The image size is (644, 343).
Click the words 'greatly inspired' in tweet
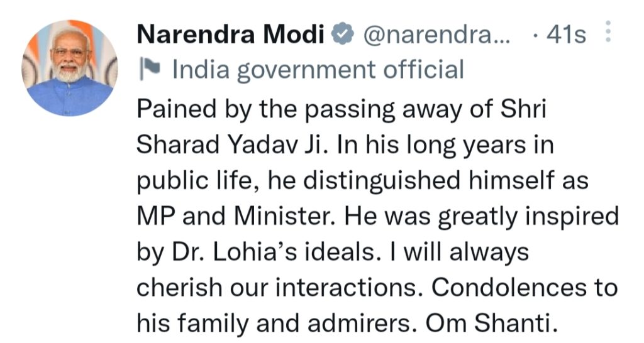(x=527, y=216)
